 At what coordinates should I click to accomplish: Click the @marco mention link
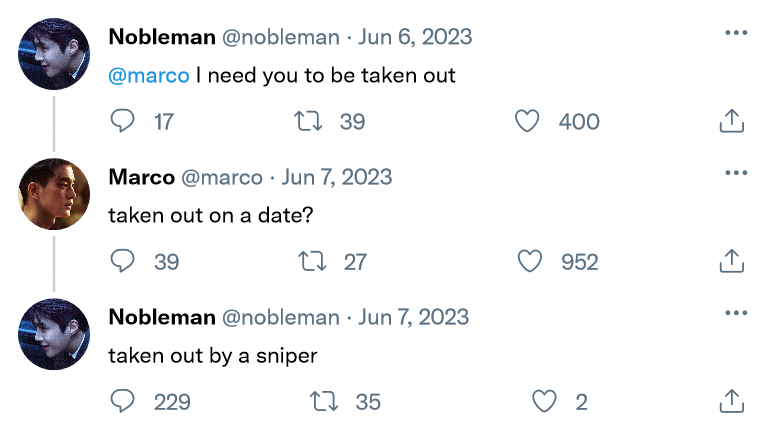pos(149,76)
